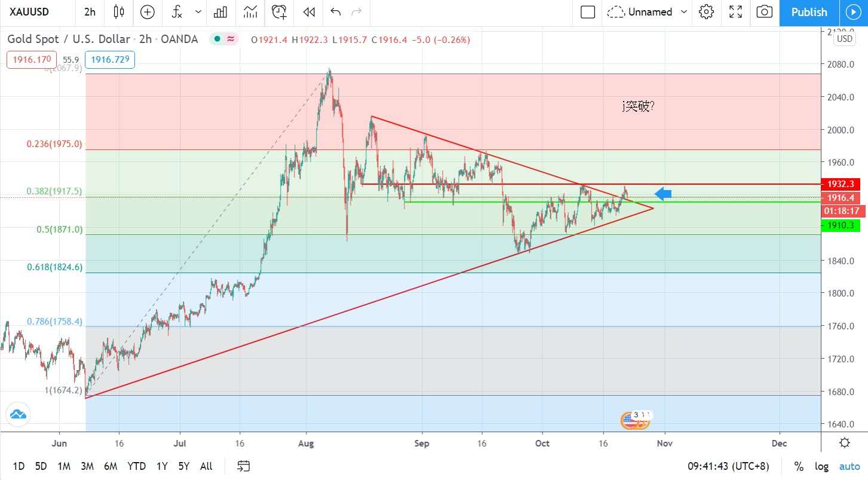The image size is (868, 480).
Task: Click the red 1932.3 price label
Action: pos(841,184)
